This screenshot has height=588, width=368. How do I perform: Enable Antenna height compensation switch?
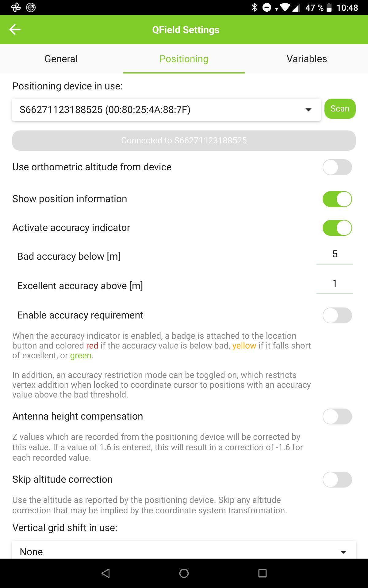[x=337, y=417]
